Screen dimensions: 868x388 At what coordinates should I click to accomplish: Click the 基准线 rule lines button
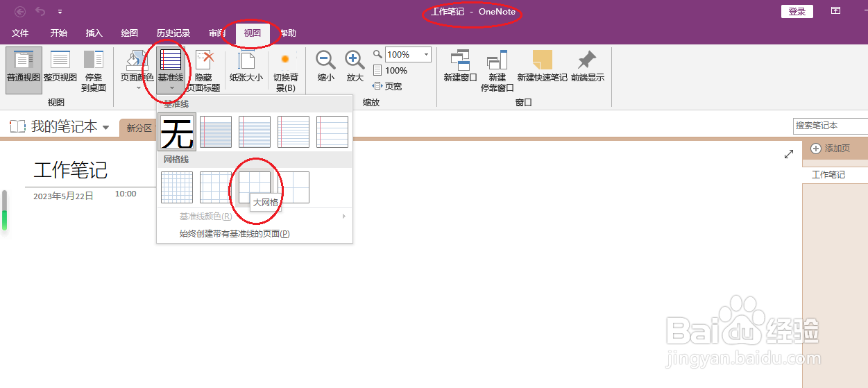[x=171, y=70]
